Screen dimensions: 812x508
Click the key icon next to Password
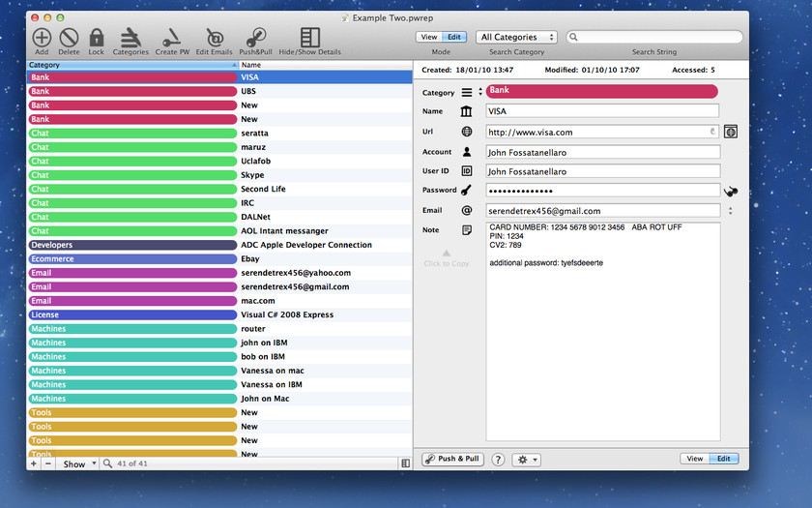pos(466,191)
